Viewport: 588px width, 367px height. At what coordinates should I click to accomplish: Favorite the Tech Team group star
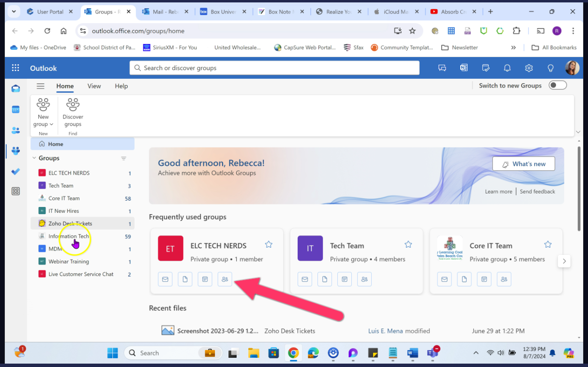pos(408,245)
